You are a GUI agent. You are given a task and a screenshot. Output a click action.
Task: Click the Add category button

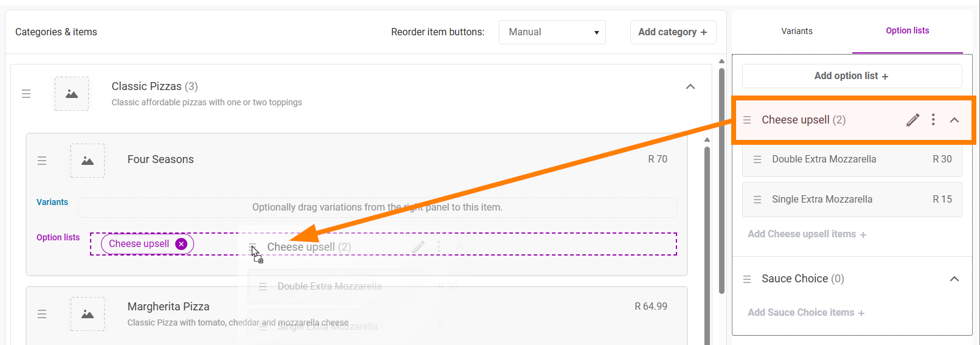coord(673,32)
